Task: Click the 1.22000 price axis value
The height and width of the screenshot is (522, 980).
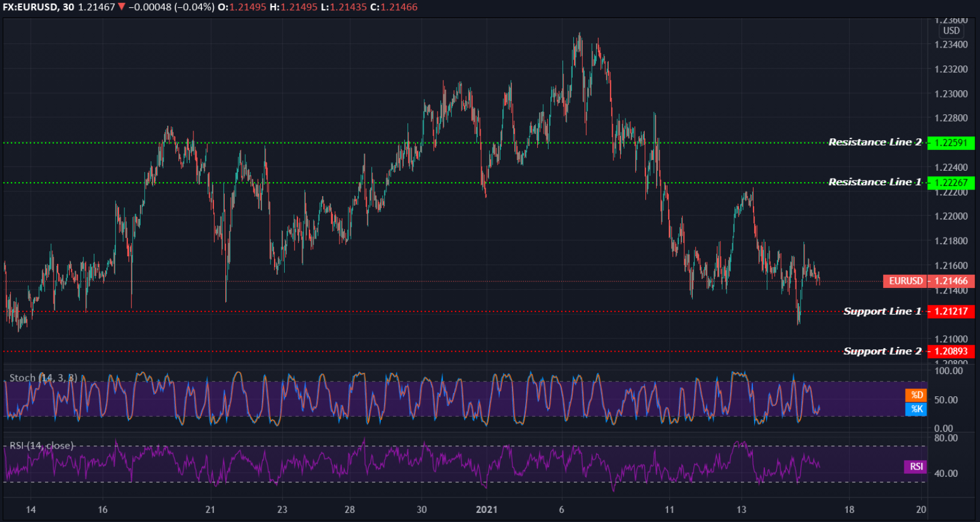Action: (x=951, y=216)
